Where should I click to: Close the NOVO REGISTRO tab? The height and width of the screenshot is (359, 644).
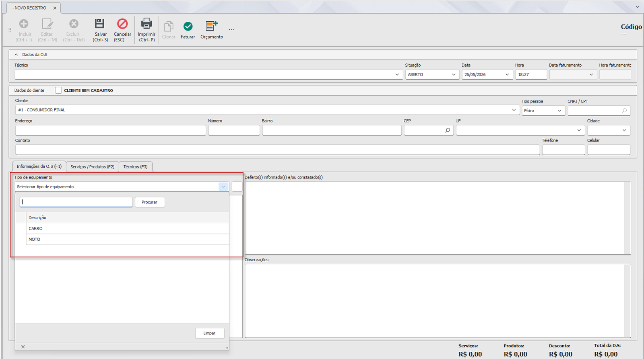(55, 8)
